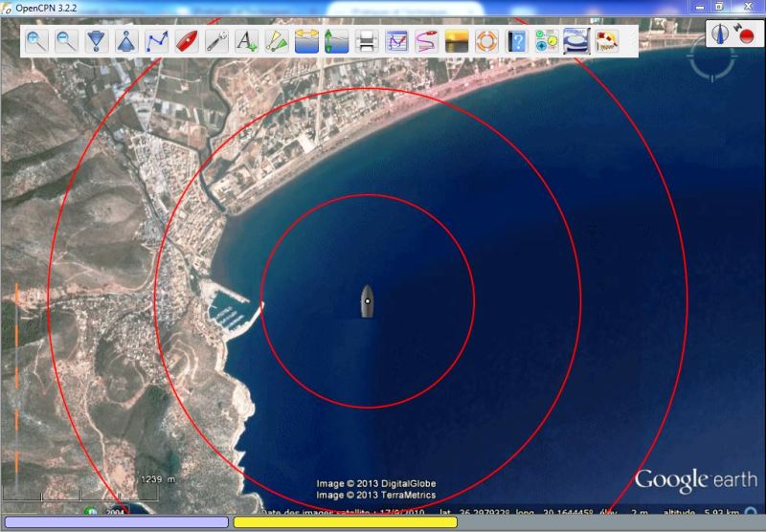Drop Man Overboard lifebuoy marker
The width and height of the screenshot is (766, 532).
486,41
